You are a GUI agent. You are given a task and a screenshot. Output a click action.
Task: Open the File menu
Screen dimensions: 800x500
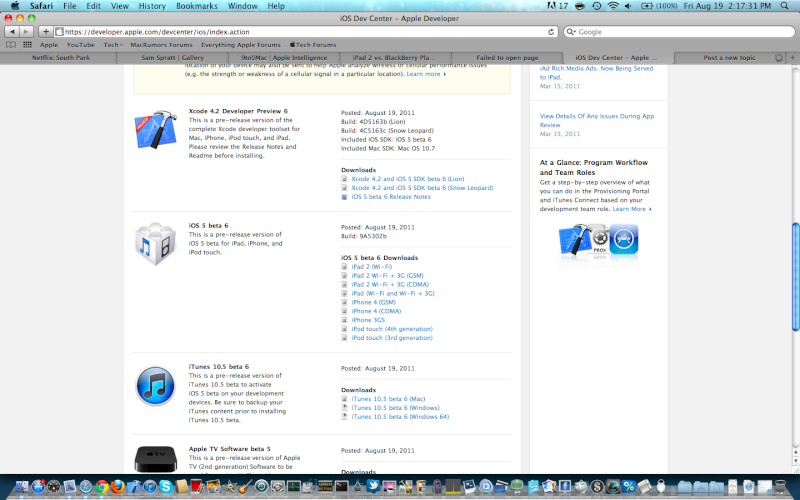tap(69, 6)
